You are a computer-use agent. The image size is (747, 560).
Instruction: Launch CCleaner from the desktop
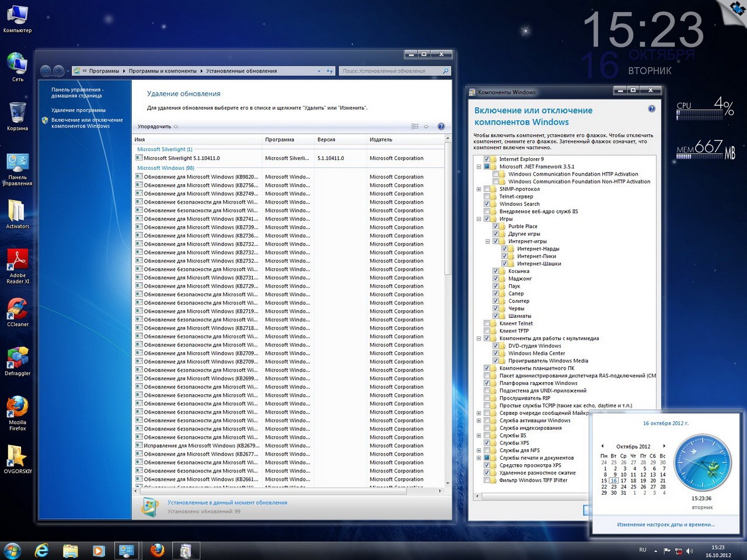pos(18,312)
